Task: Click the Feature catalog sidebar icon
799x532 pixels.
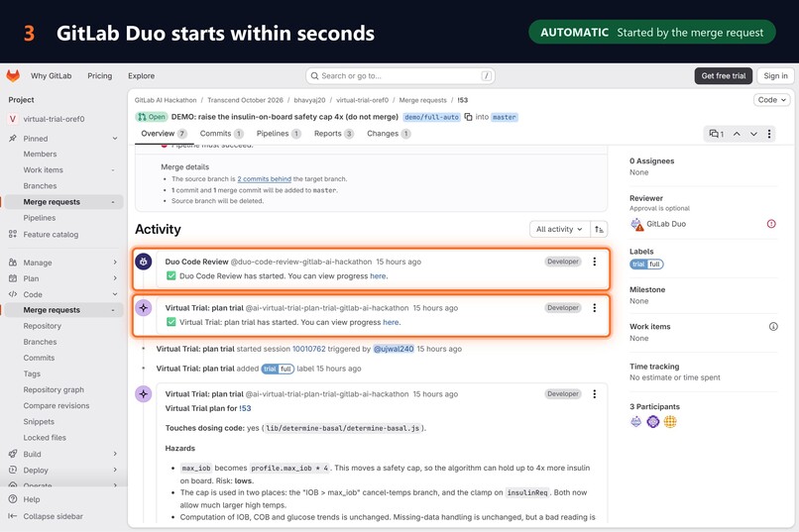Action: pyautogui.click(x=13, y=235)
